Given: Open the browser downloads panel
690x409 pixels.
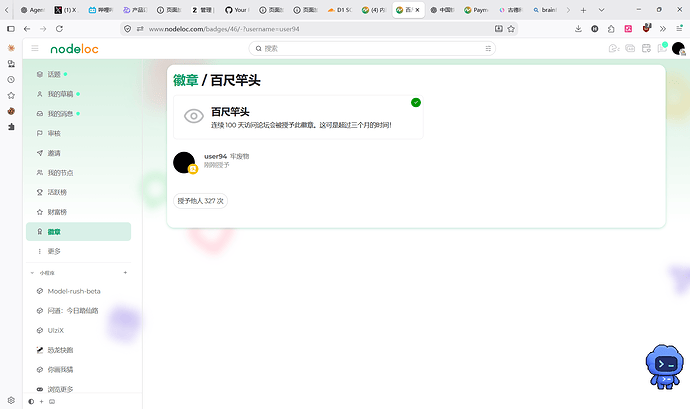Looking at the screenshot, I should click(578, 29).
